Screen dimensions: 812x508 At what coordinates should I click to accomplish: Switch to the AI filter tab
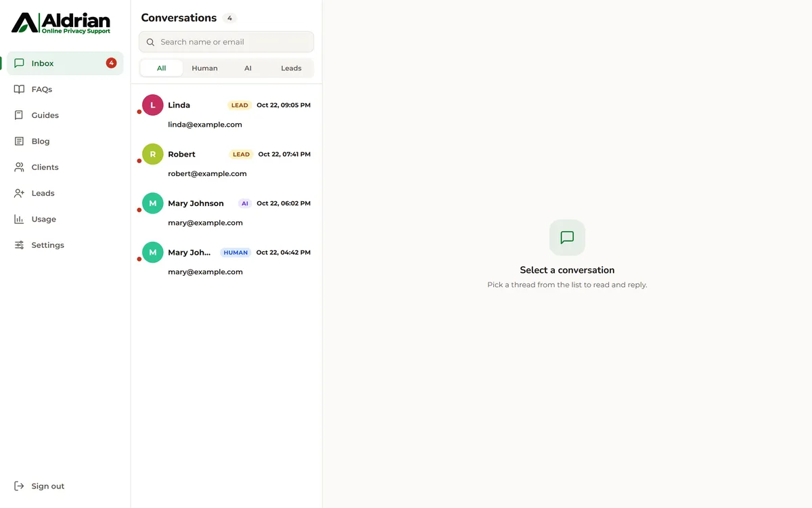pos(248,68)
